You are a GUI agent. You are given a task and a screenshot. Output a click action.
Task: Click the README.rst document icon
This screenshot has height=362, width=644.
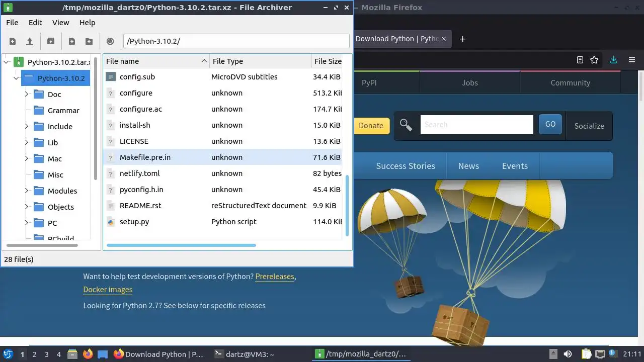[111, 206]
